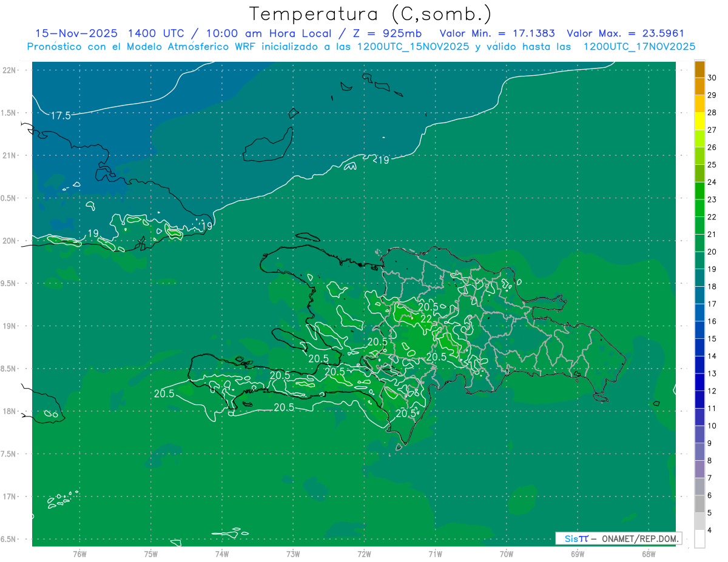This screenshot has width=728, height=562.
Task: Select the color swatch between 22 and 23
Action: click(x=699, y=208)
